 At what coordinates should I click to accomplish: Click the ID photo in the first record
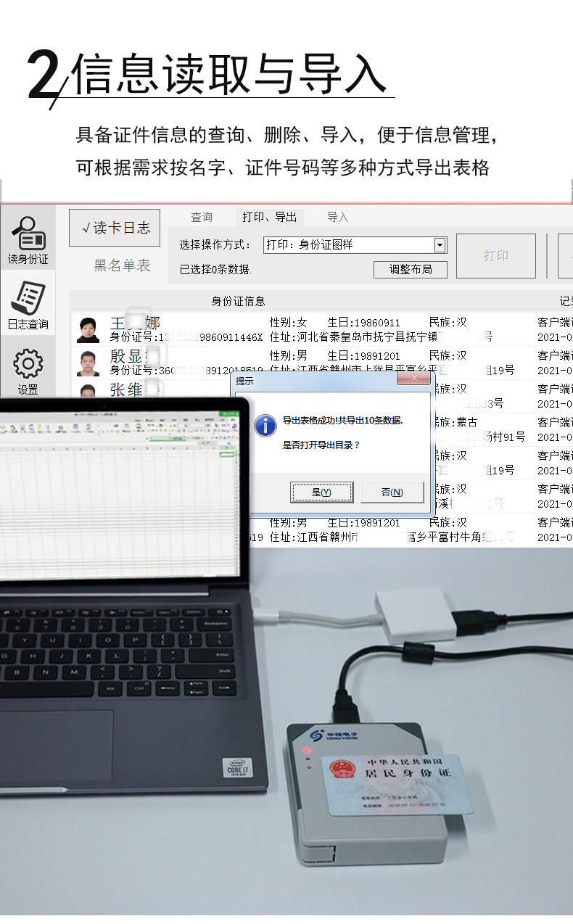(x=88, y=330)
